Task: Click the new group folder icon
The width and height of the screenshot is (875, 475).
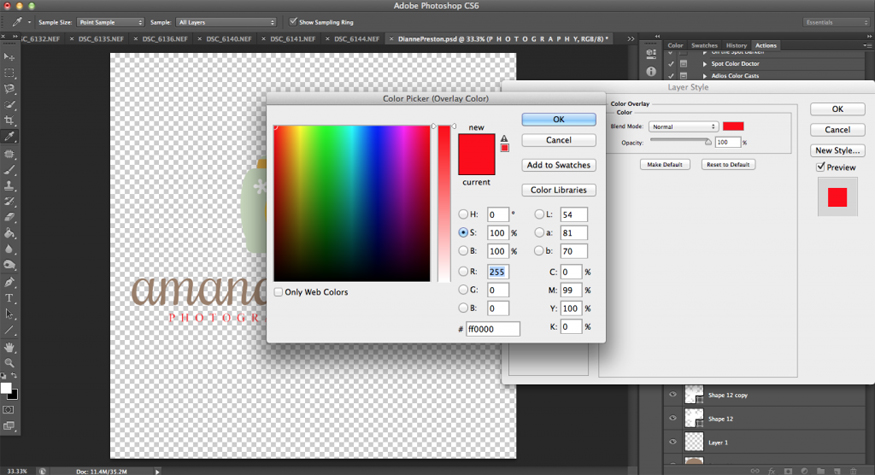Action: 820,471
